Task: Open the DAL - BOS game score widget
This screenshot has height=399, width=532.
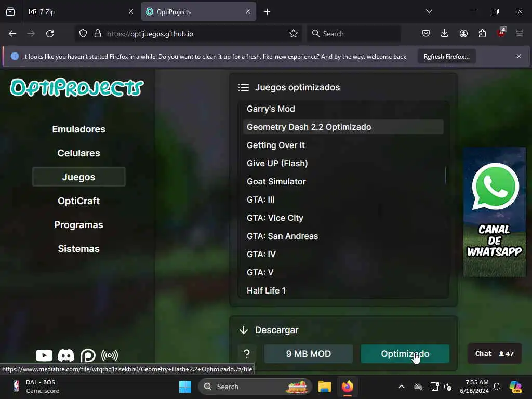Action: 36,387
